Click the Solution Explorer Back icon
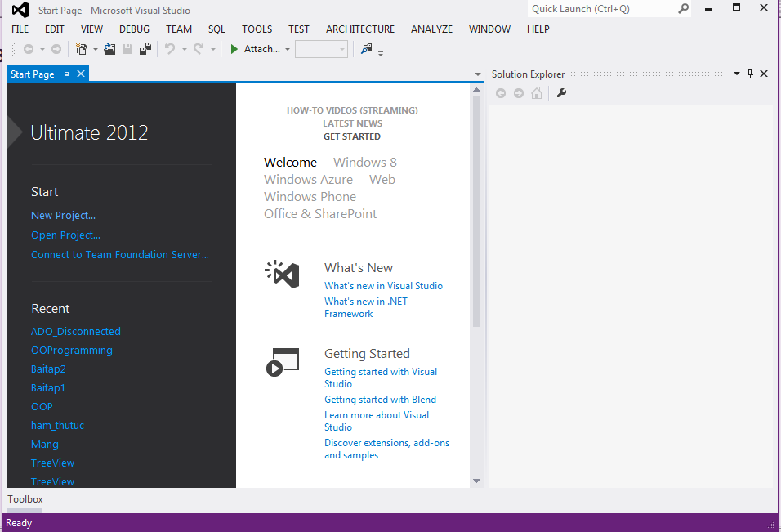Viewport: 781px width, 532px height. click(x=501, y=93)
